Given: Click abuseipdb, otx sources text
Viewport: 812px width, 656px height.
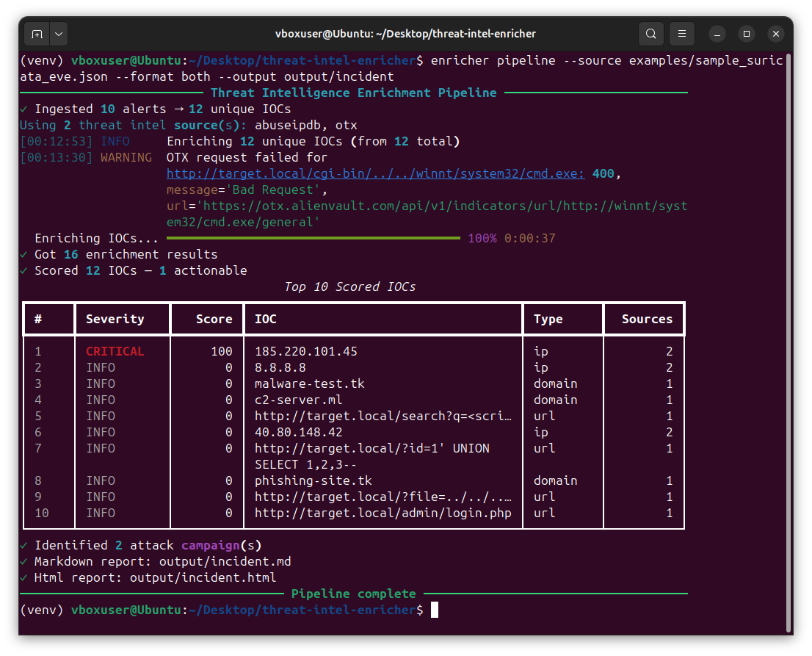Looking at the screenshot, I should (x=306, y=126).
